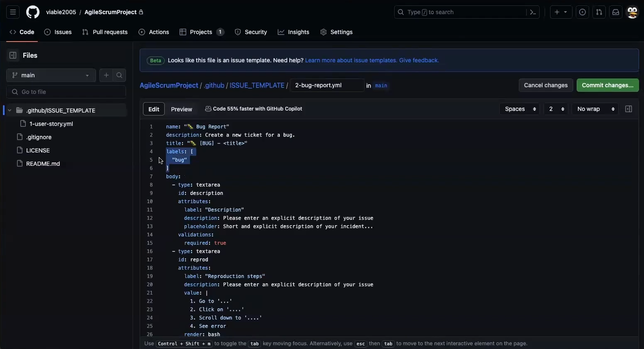The width and height of the screenshot is (644, 349).
Task: Collapse the .github/ISSUE_TEMPLATE folder
Action: tap(10, 111)
